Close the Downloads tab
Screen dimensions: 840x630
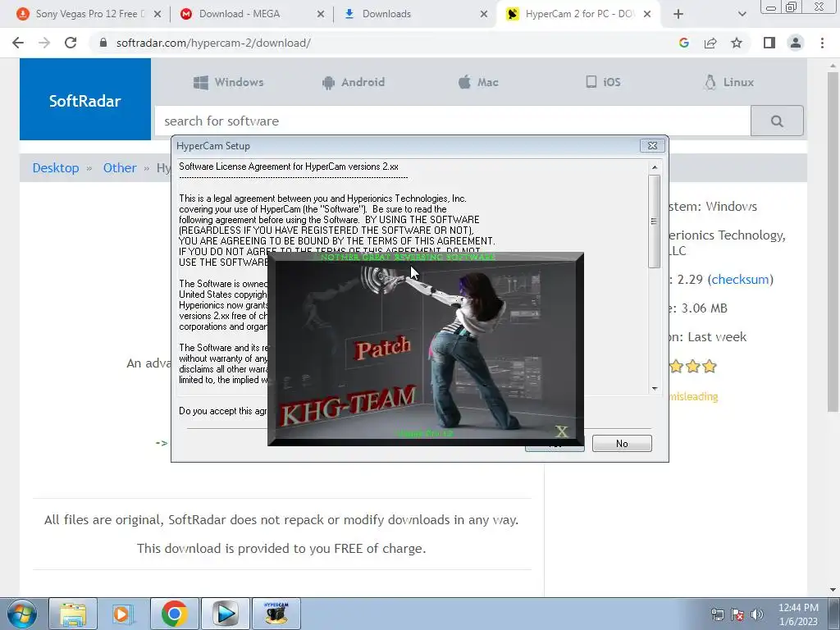pyautogui.click(x=484, y=14)
